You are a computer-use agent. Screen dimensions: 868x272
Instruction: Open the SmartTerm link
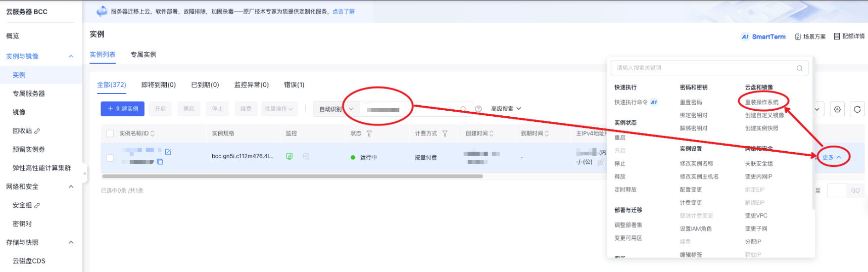(763, 37)
